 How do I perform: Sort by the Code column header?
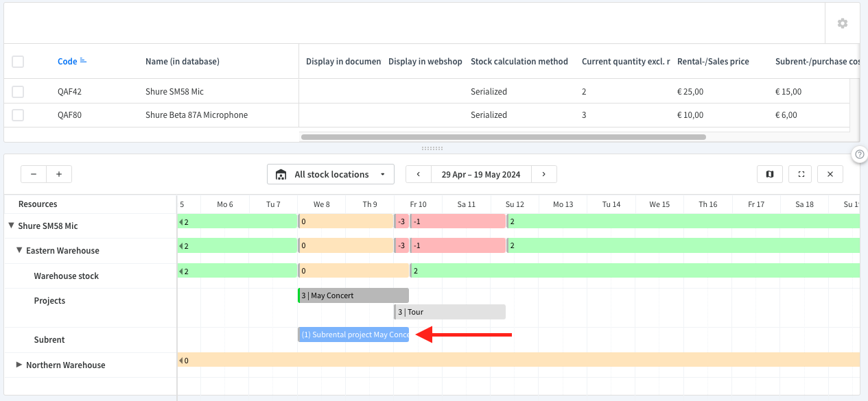pyautogui.click(x=67, y=62)
